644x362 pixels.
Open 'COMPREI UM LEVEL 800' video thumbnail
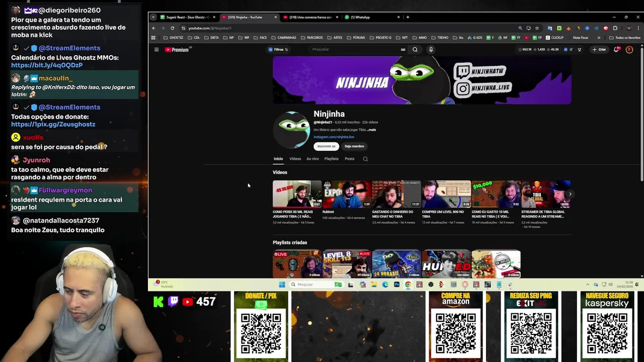click(446, 194)
